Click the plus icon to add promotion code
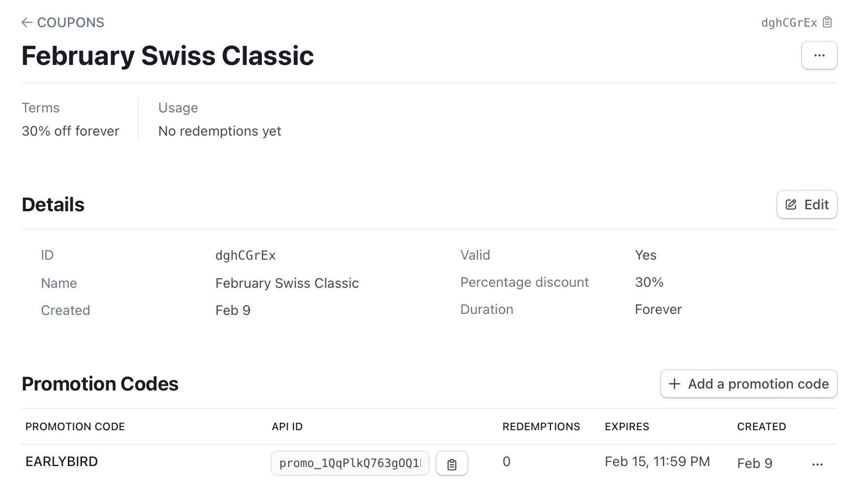Image resolution: width=868 pixels, height=500 pixels. [x=674, y=384]
